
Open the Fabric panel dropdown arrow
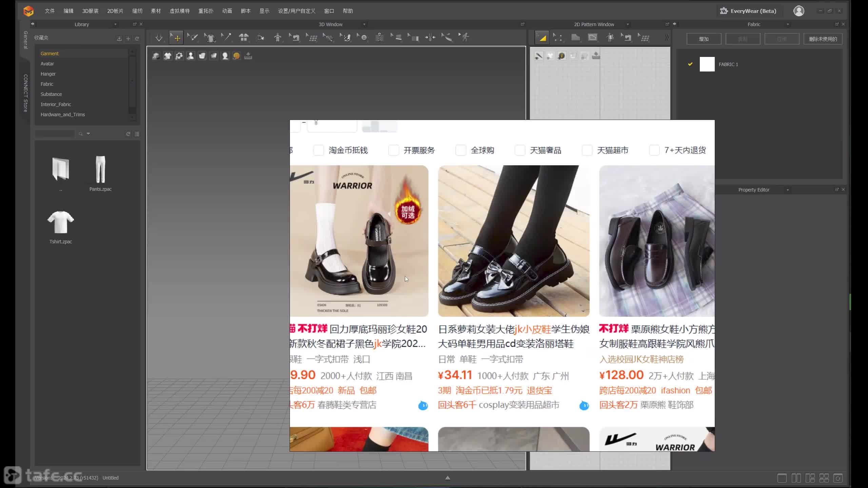coord(788,24)
